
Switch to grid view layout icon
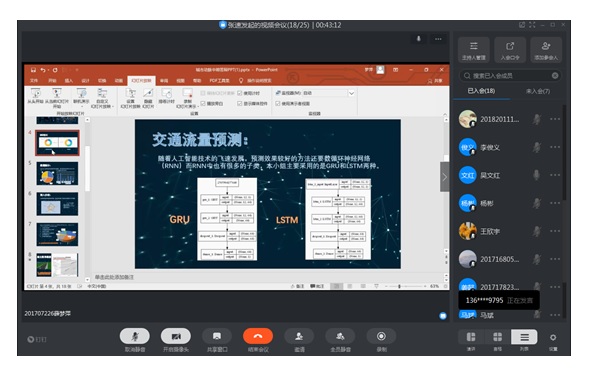tap(497, 337)
